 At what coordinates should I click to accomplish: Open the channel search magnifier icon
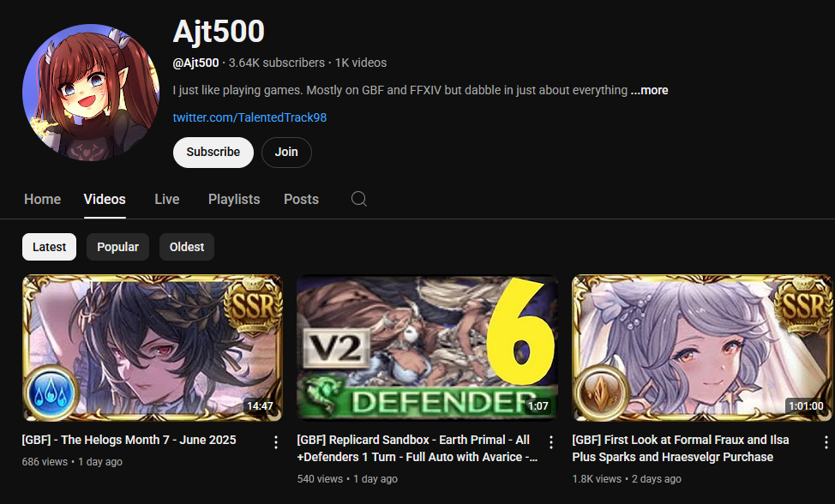[359, 199]
